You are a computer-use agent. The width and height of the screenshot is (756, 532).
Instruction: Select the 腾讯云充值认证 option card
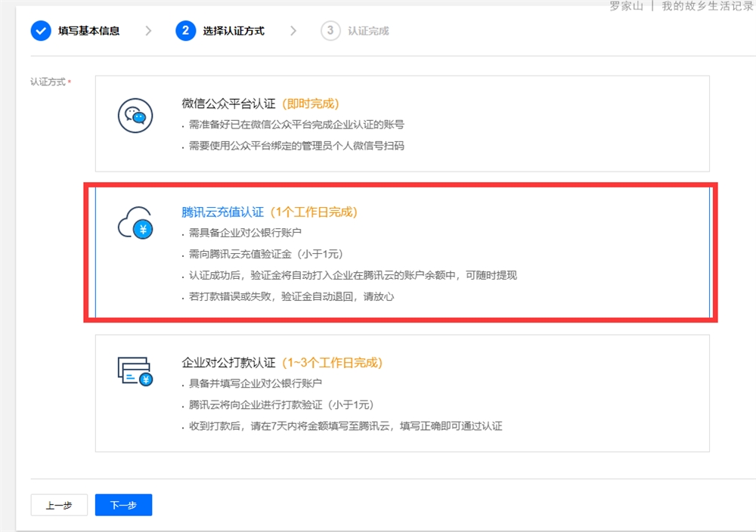click(x=402, y=253)
